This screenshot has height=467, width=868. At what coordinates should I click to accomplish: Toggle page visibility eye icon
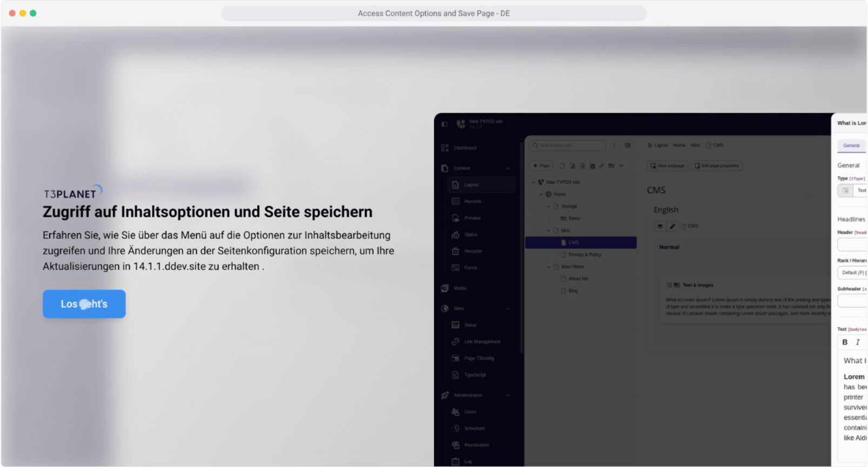pyautogui.click(x=660, y=226)
